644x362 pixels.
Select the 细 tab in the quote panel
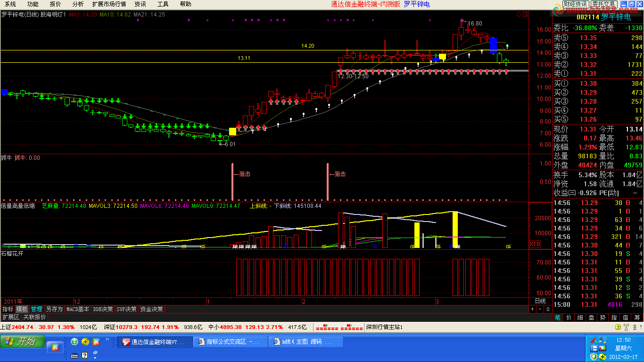coord(580,318)
